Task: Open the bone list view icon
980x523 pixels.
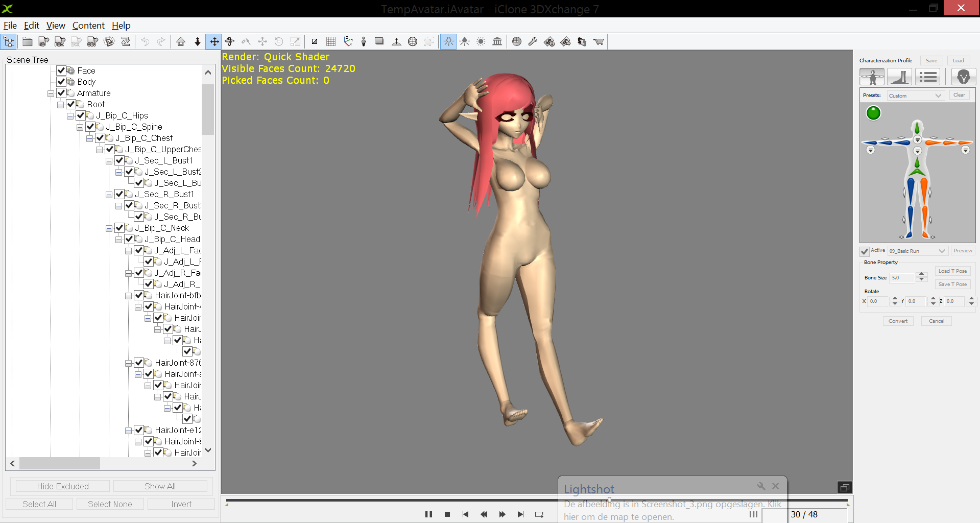Action: click(x=928, y=77)
